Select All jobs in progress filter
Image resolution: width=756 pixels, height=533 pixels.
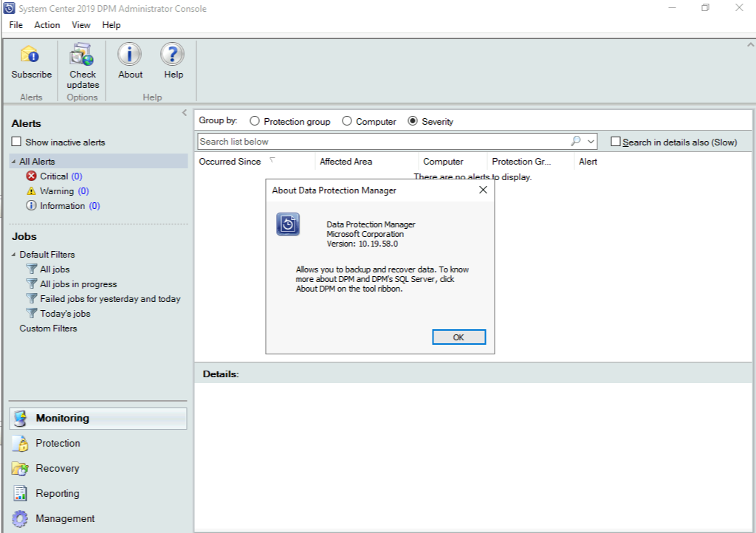78,284
